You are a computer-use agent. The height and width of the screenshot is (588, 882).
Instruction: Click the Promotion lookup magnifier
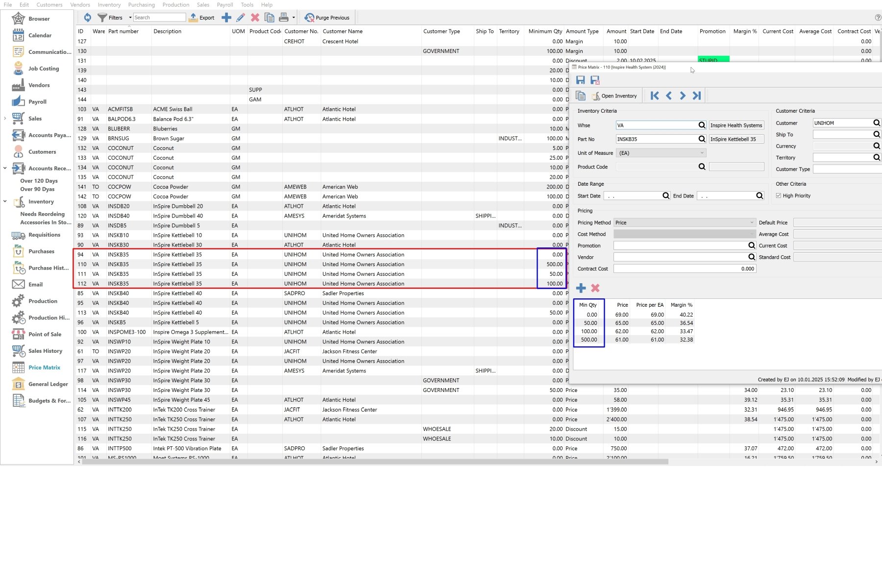752,245
